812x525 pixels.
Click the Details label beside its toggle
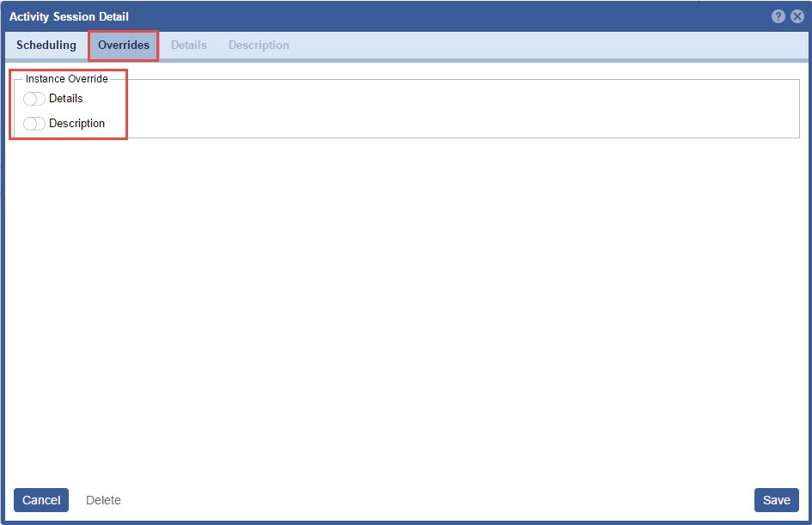tap(66, 99)
